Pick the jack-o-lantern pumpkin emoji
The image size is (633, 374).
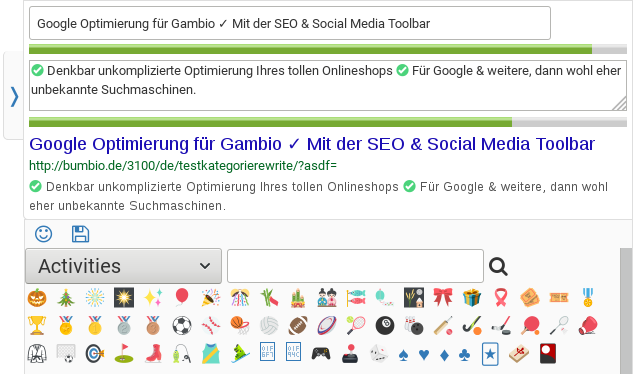37,298
